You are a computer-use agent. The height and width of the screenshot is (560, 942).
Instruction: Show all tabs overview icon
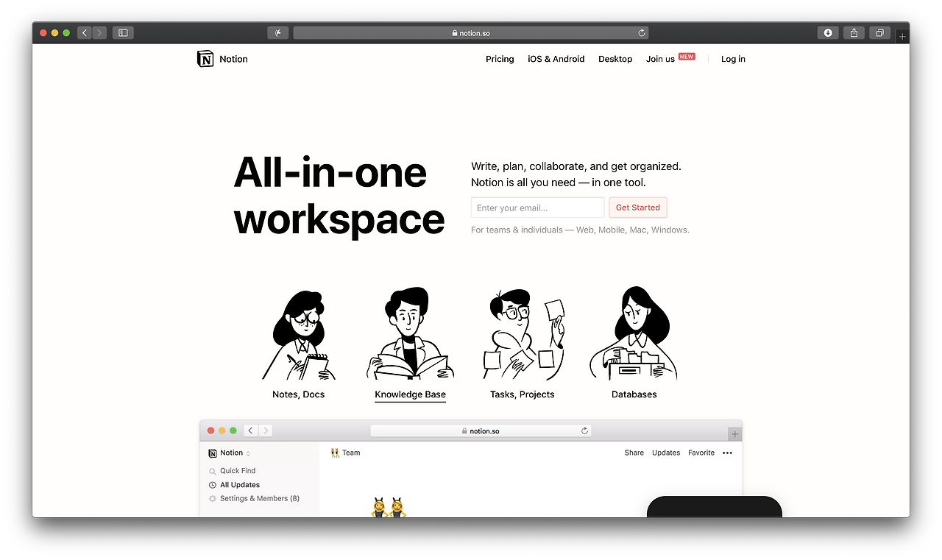(879, 33)
